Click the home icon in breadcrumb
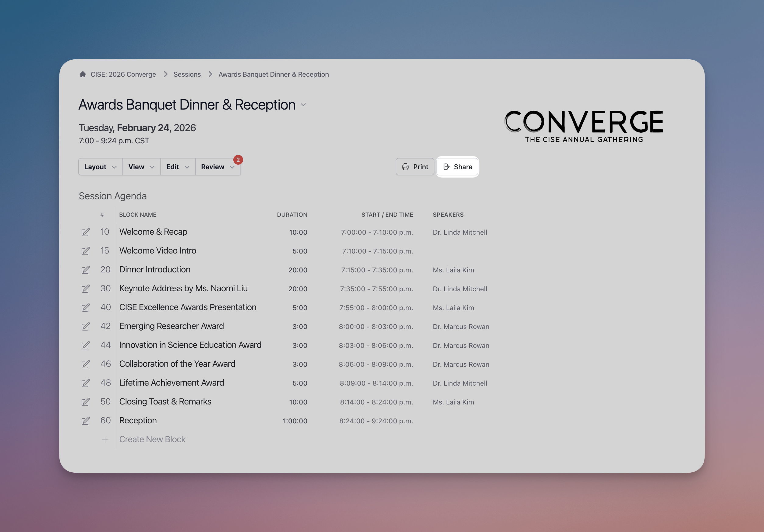 coord(83,74)
